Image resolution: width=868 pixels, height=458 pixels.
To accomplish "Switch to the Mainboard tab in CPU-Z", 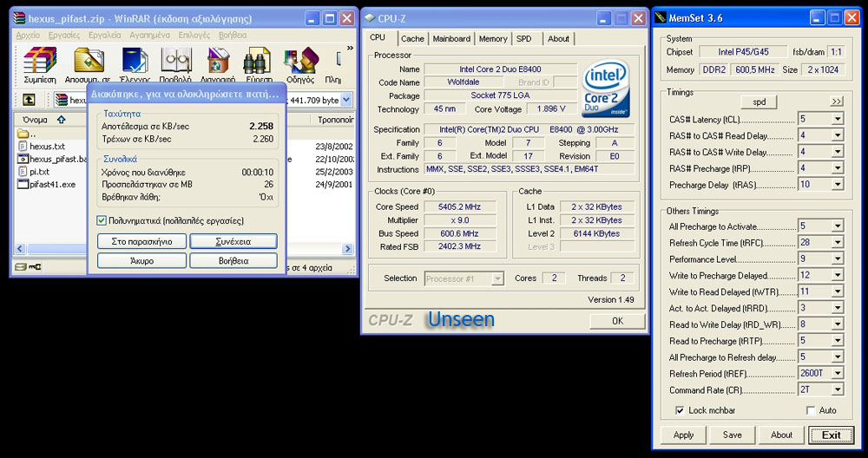I will click(x=451, y=39).
